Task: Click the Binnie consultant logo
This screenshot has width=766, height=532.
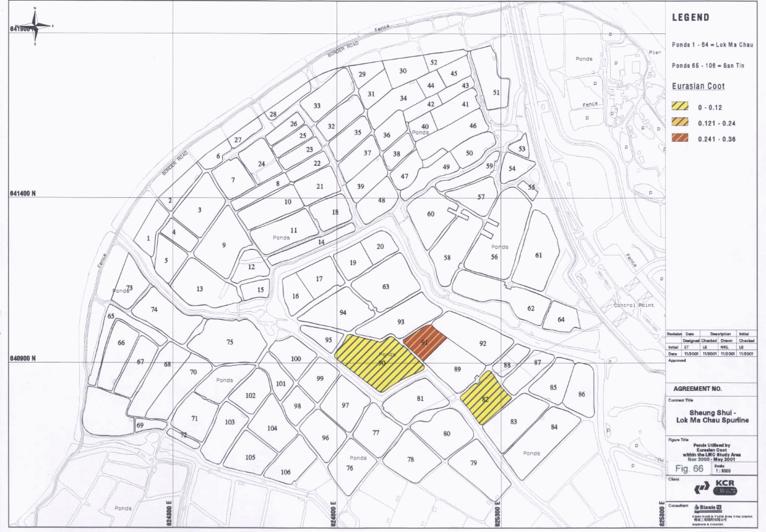Action: click(x=708, y=507)
